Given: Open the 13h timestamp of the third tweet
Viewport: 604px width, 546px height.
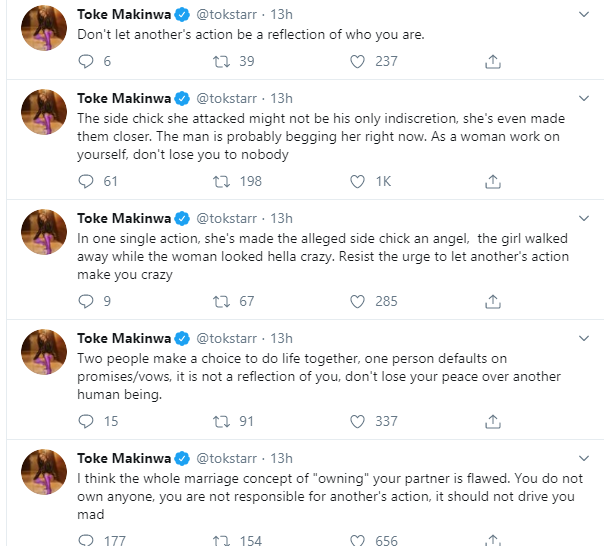Looking at the screenshot, I should [282, 218].
